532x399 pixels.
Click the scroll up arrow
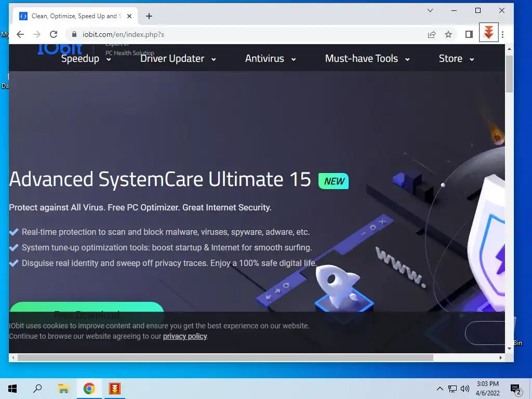point(509,49)
